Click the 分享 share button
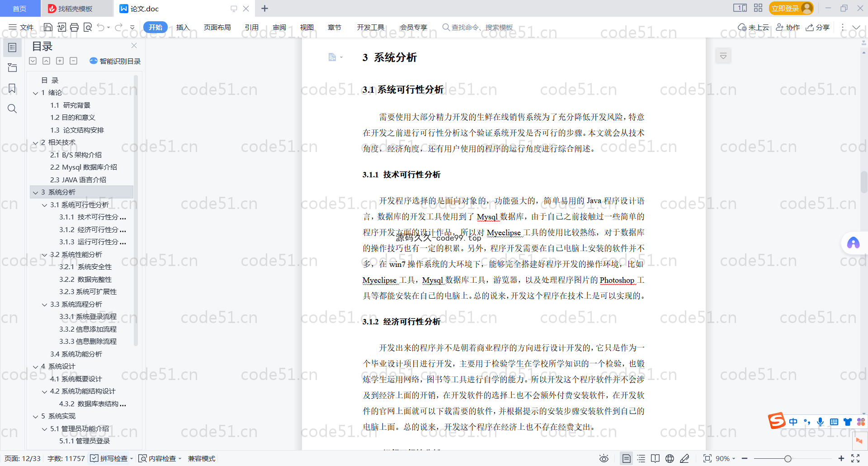Image resolution: width=868 pixels, height=466 pixels. tap(817, 27)
